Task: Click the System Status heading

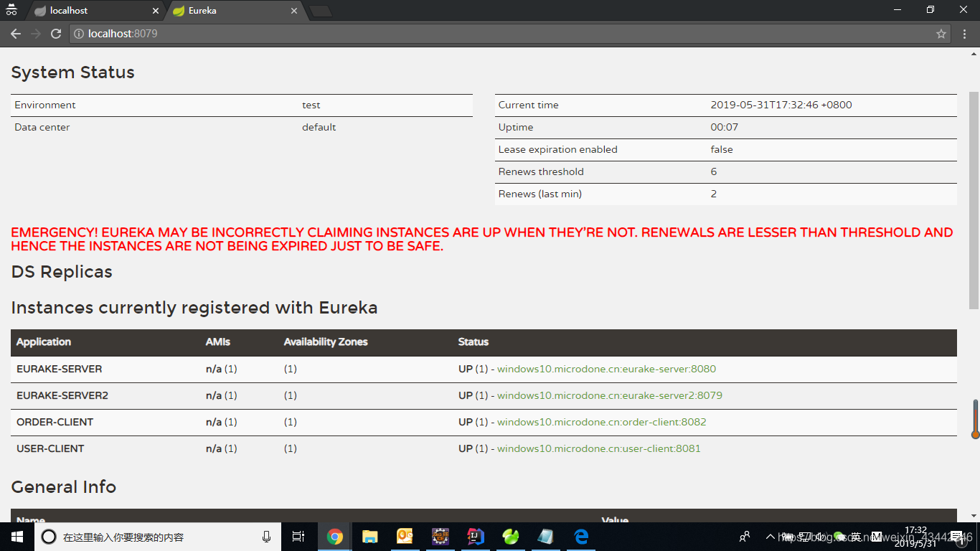Action: [x=73, y=72]
